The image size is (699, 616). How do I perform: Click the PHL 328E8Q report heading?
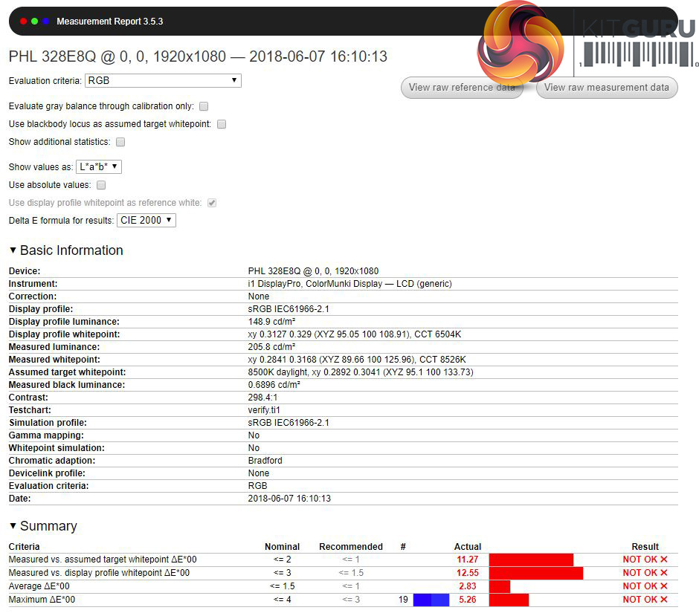click(198, 56)
